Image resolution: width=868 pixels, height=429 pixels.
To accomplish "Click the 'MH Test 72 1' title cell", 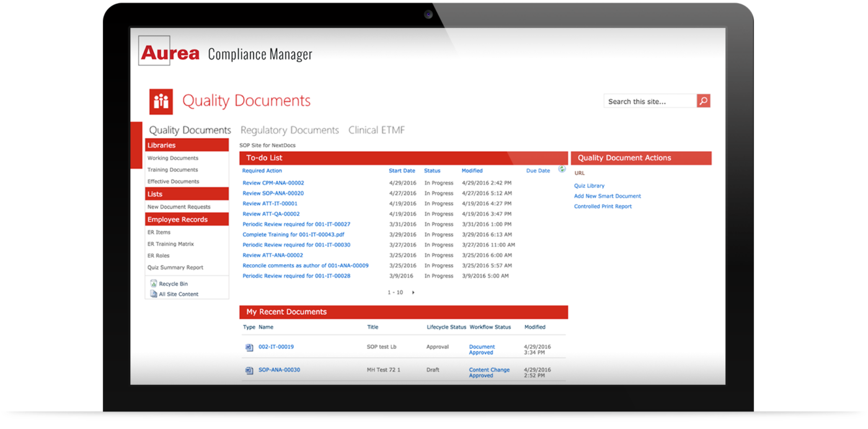I will tap(384, 370).
